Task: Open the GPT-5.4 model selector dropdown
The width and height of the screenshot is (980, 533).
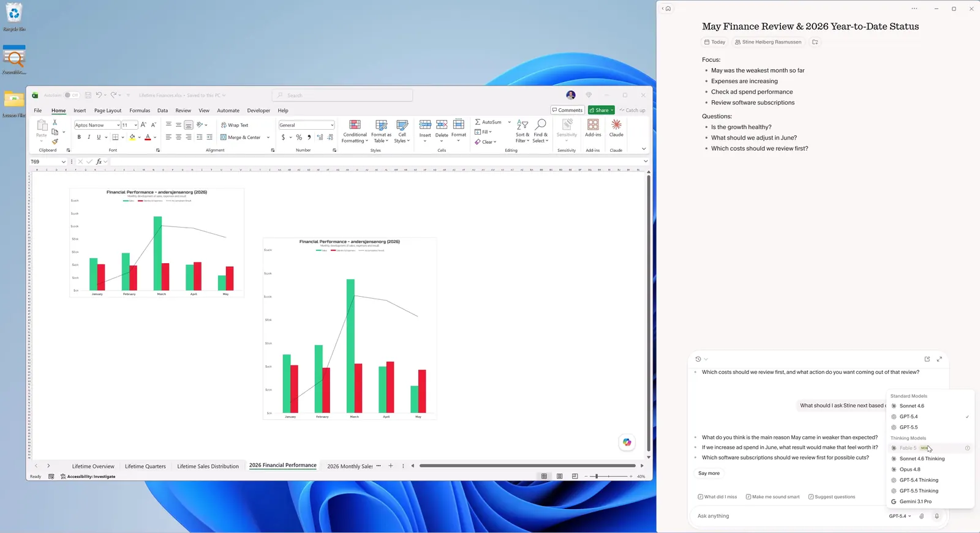Action: pos(900,516)
